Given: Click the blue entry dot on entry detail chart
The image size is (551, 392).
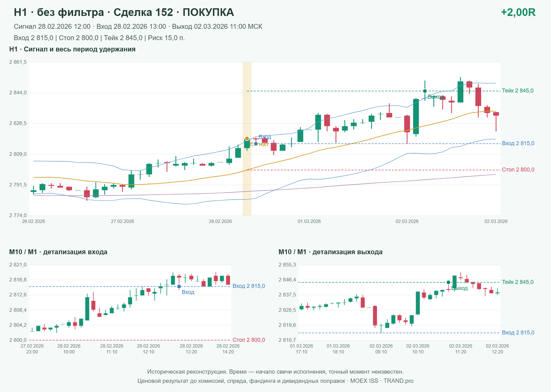Looking at the screenshot, I should tap(179, 287).
